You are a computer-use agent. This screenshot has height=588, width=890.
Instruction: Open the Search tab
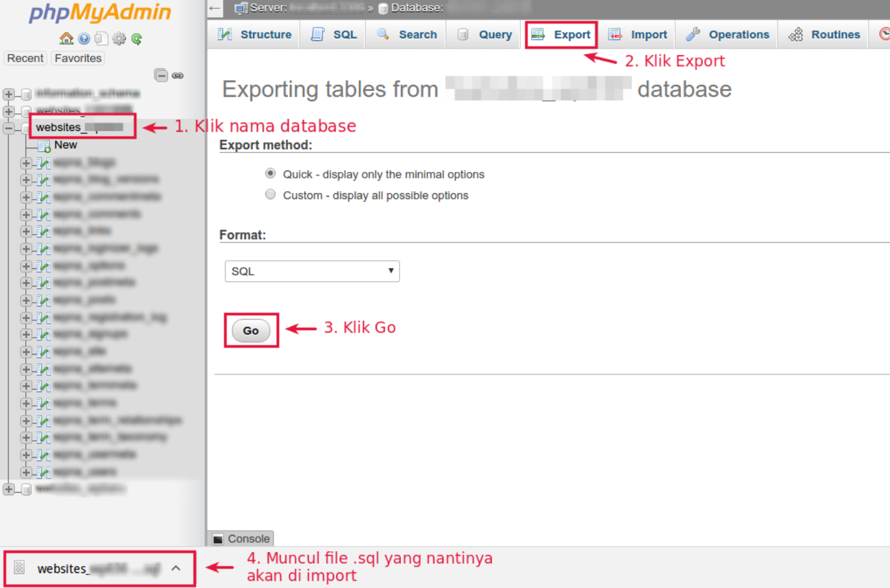pyautogui.click(x=407, y=34)
